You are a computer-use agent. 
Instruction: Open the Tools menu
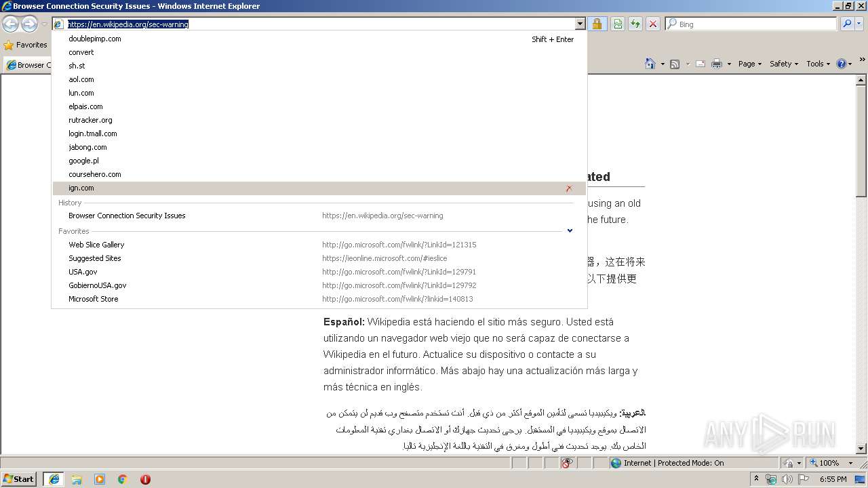click(x=818, y=64)
